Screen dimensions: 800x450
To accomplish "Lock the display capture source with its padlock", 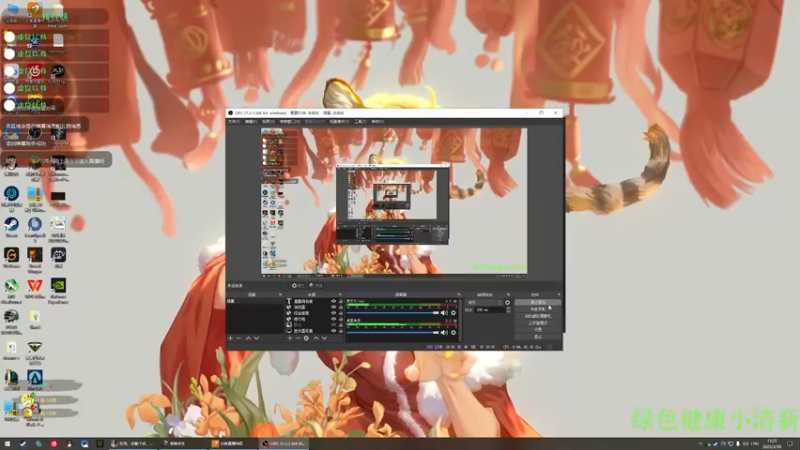I will pos(341,331).
